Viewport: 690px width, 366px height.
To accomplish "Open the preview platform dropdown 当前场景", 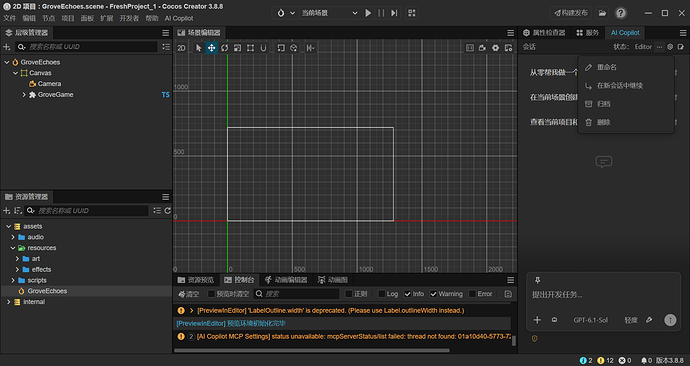I will click(329, 13).
